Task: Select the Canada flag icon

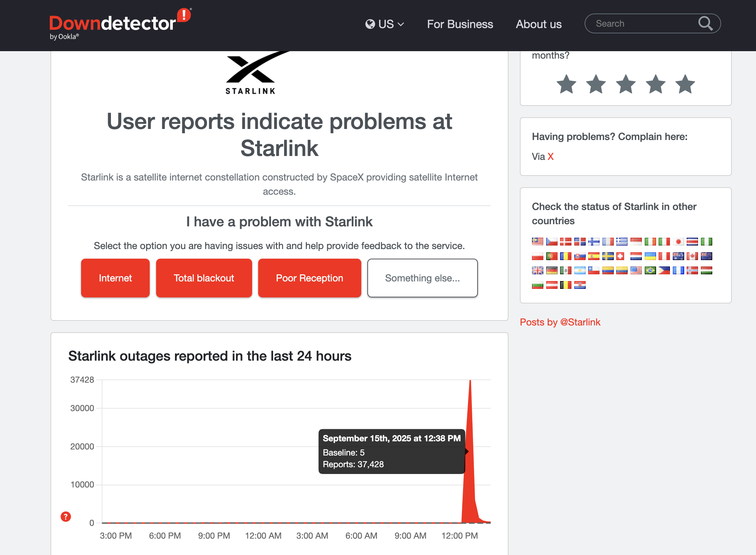Action: tap(692, 256)
